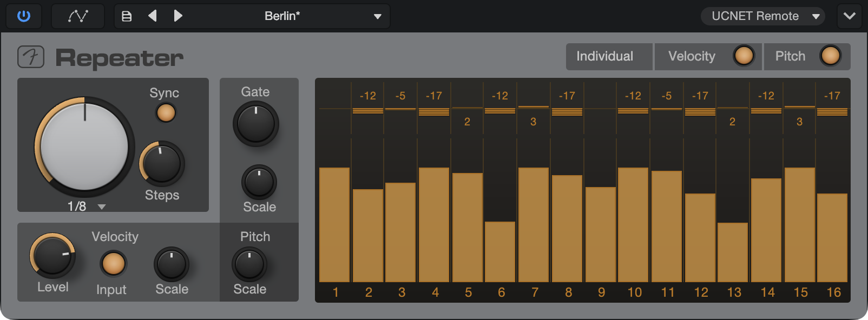Click the large rate knob

[x=84, y=146]
